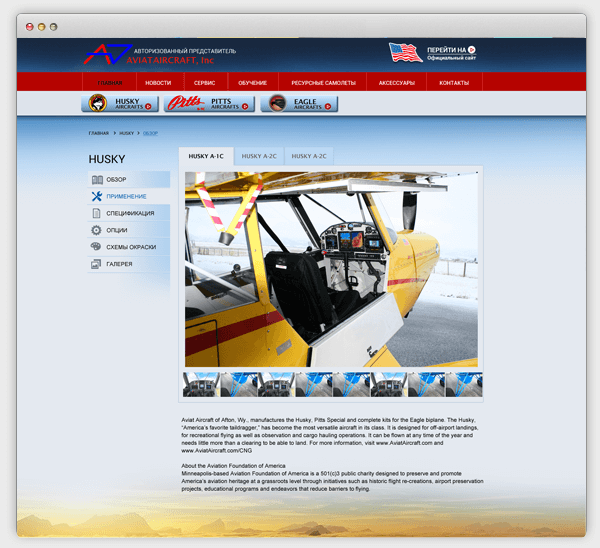The width and height of the screenshot is (600, 548).
Task: Click the PITTS AIRCRAFTS button
Action: tap(209, 103)
